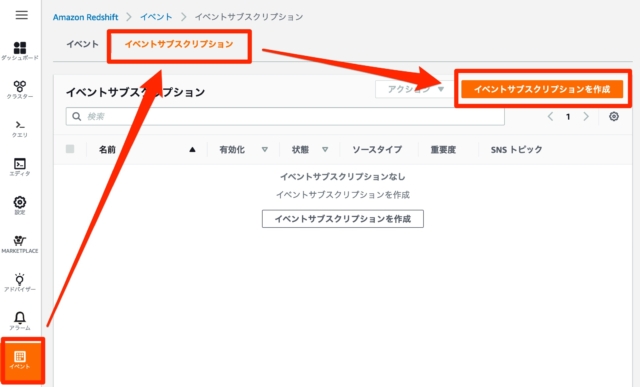Image resolution: width=640 pixels, height=387 pixels.
Task: Click the ソースタイプ column header
Action: point(377,149)
